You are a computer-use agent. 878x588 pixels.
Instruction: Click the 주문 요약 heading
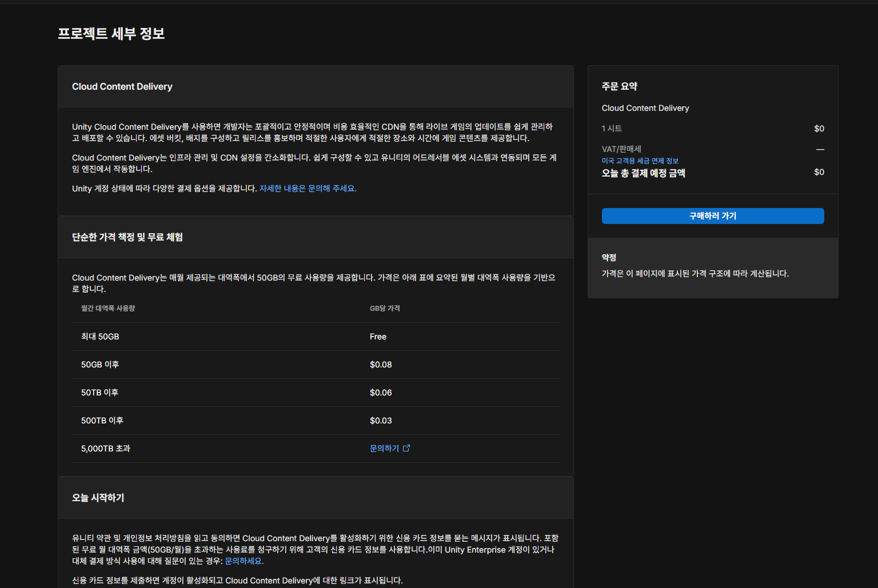[620, 86]
